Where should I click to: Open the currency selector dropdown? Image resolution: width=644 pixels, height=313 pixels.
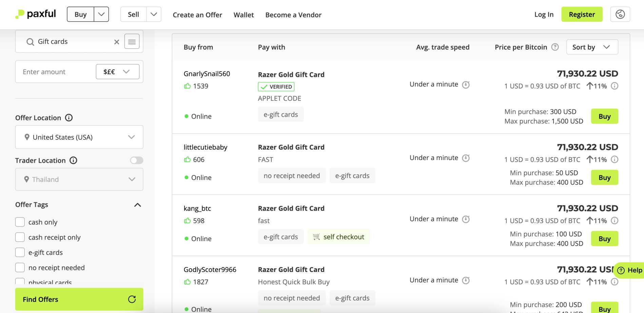pyautogui.click(x=117, y=72)
